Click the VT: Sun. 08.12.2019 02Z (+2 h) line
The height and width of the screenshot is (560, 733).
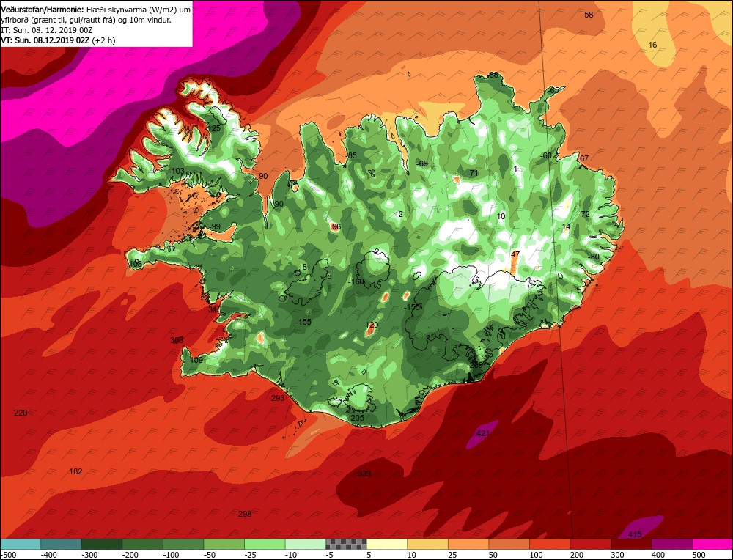click(x=58, y=40)
